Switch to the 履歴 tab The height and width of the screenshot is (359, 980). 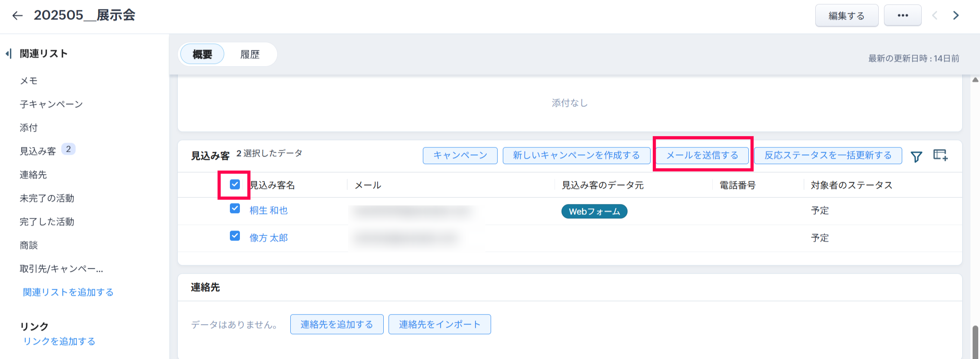click(250, 54)
